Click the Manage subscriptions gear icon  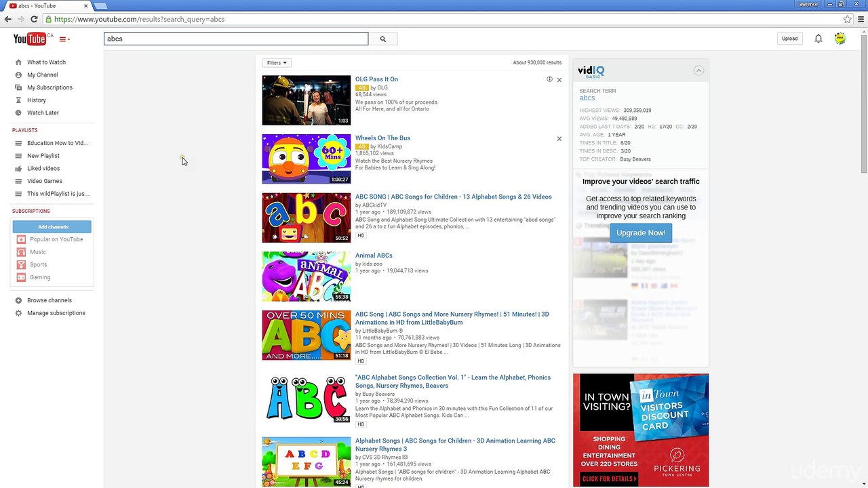(x=18, y=313)
